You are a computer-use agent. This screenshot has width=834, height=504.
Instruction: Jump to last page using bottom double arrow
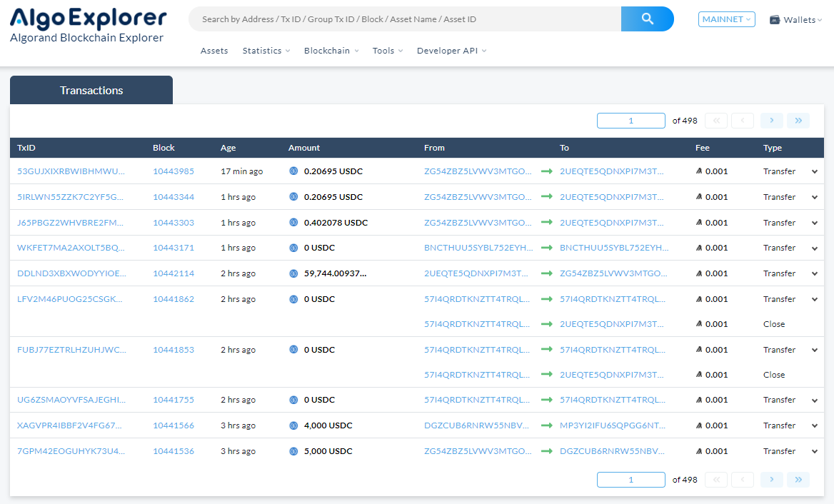click(x=798, y=480)
